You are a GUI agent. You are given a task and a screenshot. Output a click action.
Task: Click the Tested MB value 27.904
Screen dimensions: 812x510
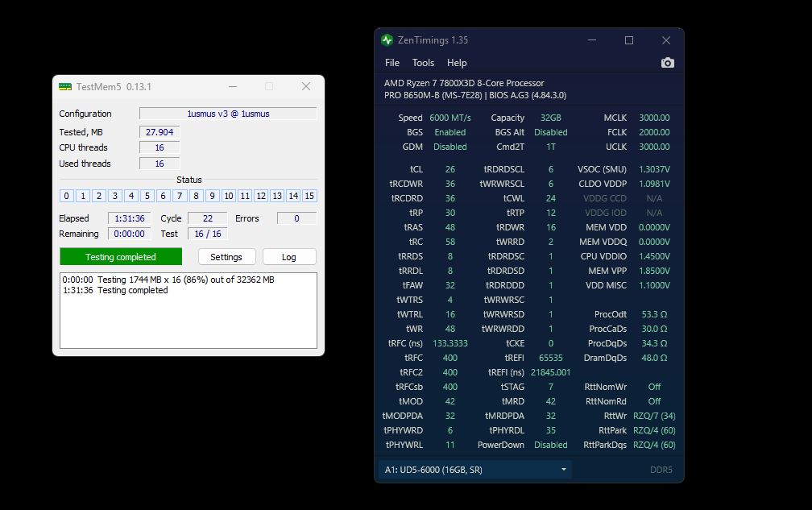159,132
